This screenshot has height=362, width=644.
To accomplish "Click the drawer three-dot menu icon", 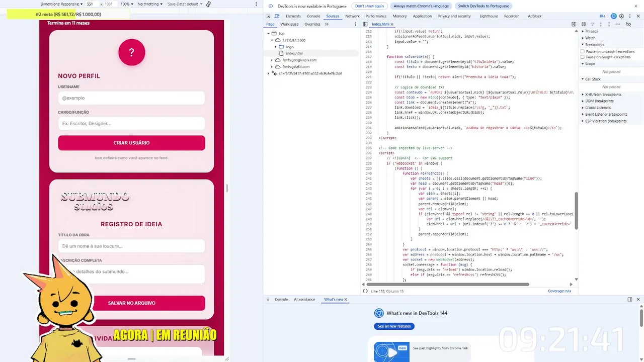I will tap(269, 300).
